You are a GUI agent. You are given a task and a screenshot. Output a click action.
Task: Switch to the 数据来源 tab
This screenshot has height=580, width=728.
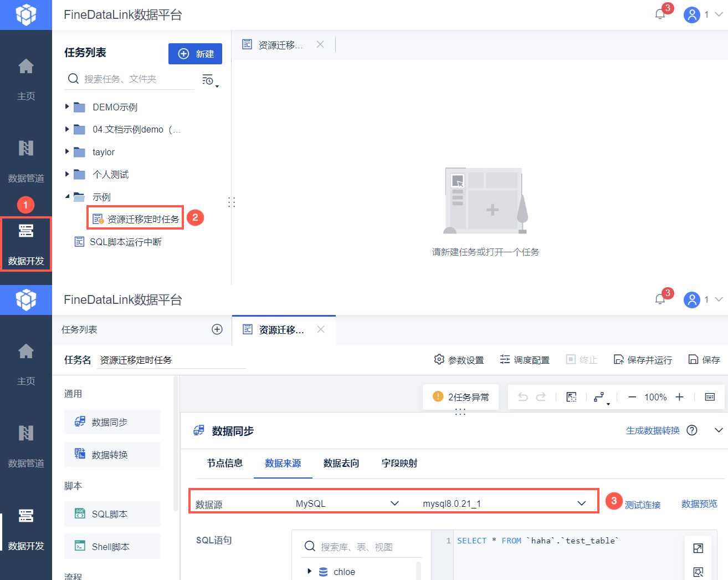tap(283, 463)
